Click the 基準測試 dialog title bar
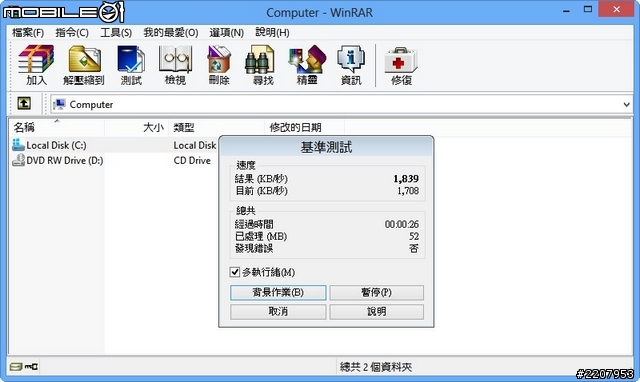Screen dimensions: 640x382 point(326,147)
